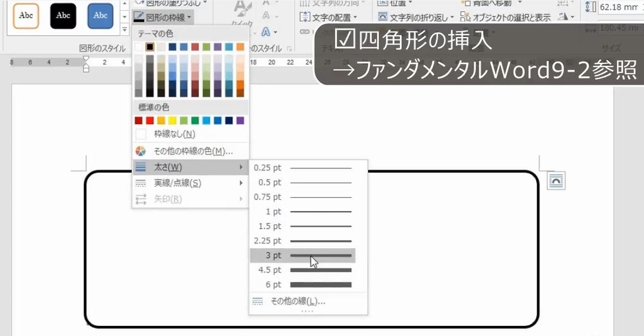Select the red theme color in top row
644x336 pixels.
(195, 46)
